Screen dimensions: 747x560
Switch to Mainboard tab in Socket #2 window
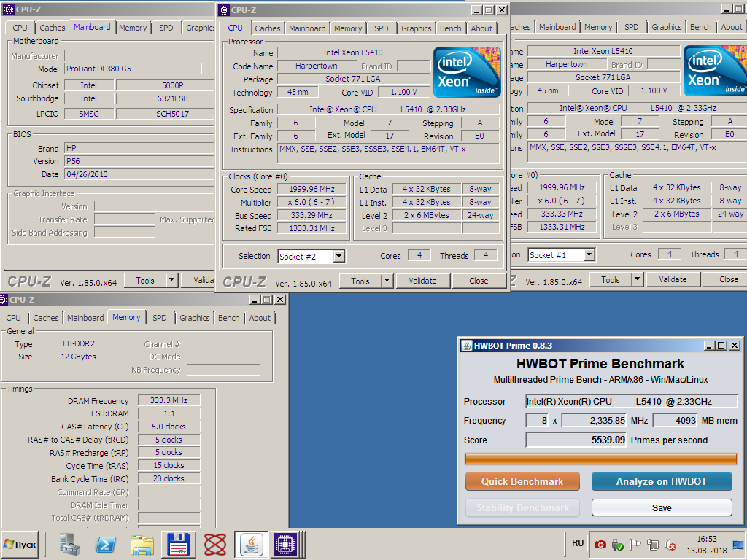click(x=307, y=28)
